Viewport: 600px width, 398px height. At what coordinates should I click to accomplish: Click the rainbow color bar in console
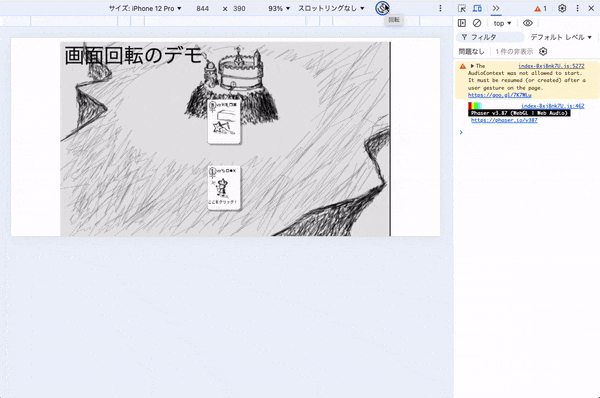point(474,106)
